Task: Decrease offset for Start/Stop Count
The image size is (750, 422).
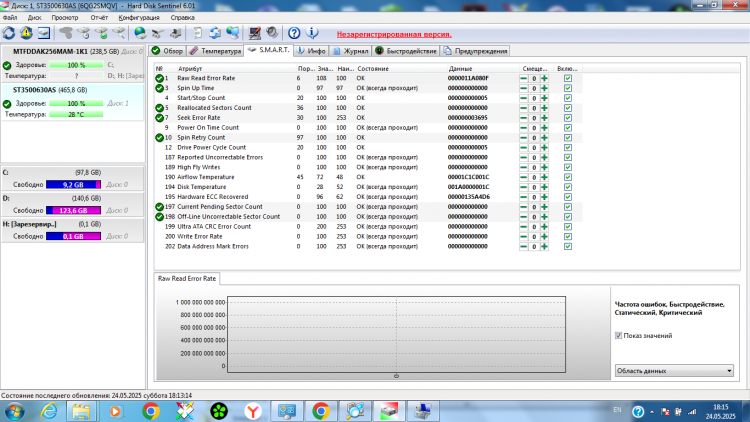Action: click(524, 98)
